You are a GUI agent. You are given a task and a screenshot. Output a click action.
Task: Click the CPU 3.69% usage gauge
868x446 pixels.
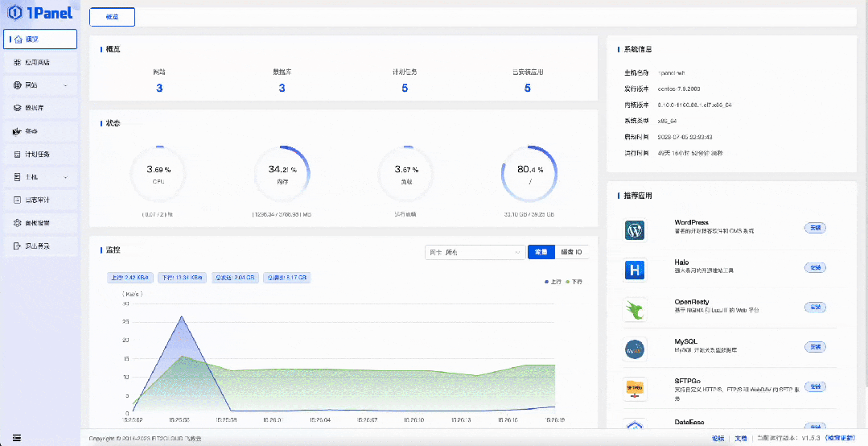158,174
